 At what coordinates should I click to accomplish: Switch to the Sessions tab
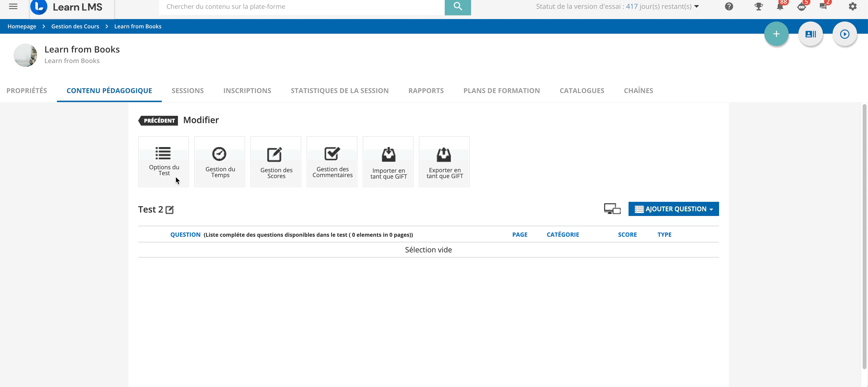click(188, 90)
